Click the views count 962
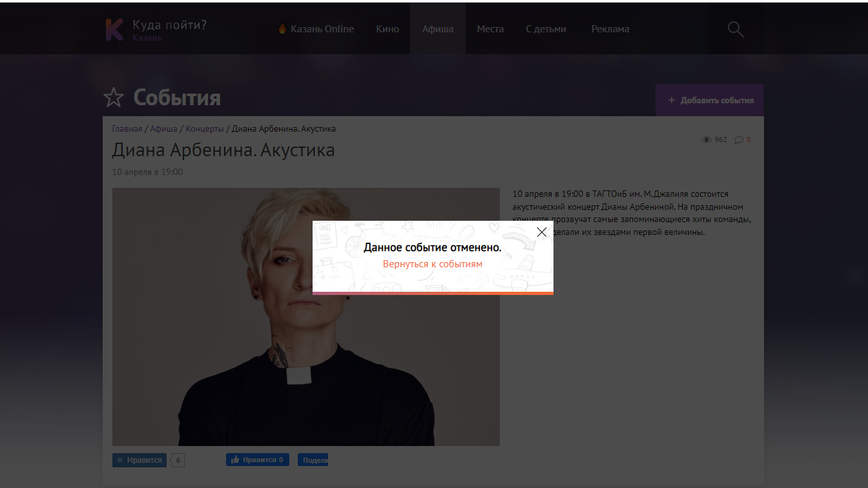868x488 pixels. coord(721,139)
